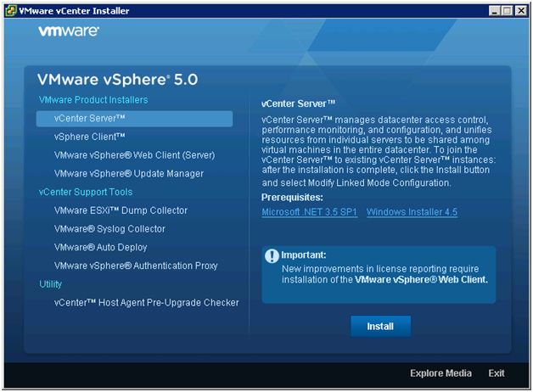
Task: Click the vCenter Server description heading
Action: (x=298, y=104)
